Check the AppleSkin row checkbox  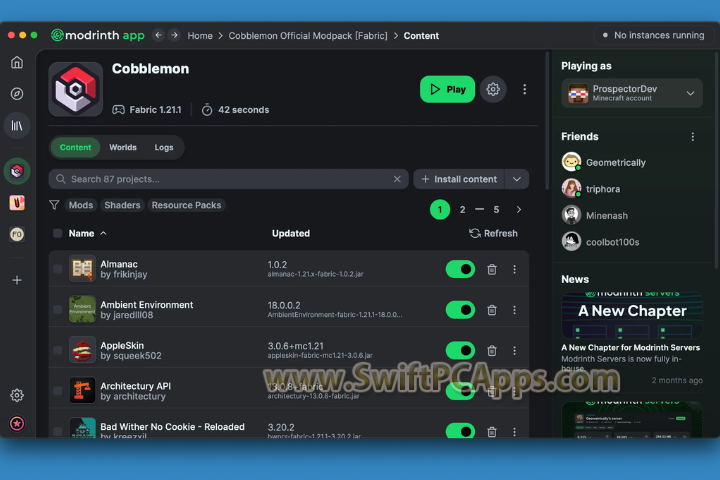point(57,350)
